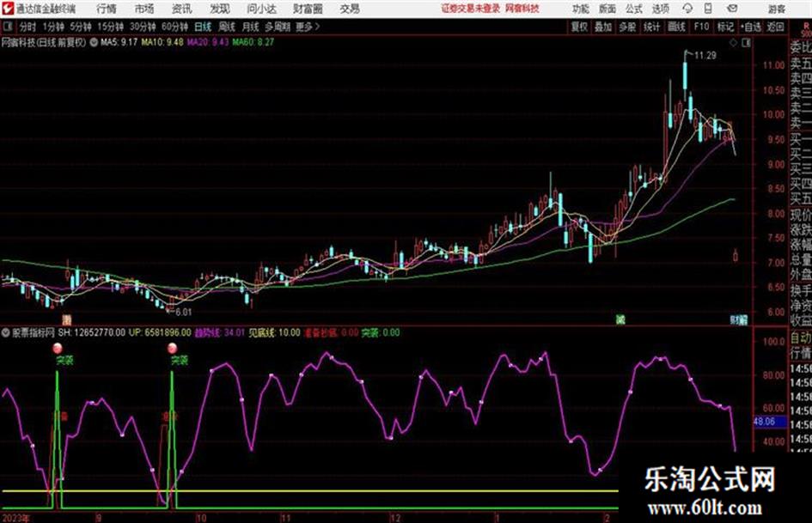Click the red 网宿科技 stock name link
The image size is (812, 523).
(x=522, y=9)
